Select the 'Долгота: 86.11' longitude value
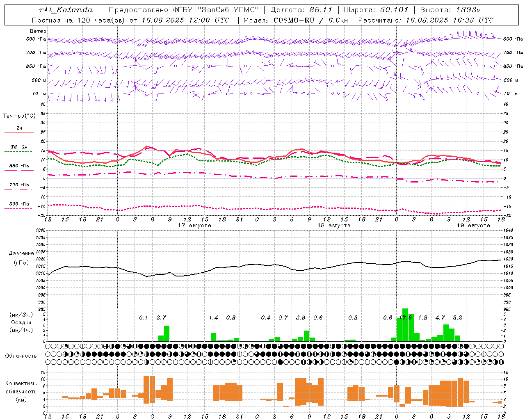 301,10
